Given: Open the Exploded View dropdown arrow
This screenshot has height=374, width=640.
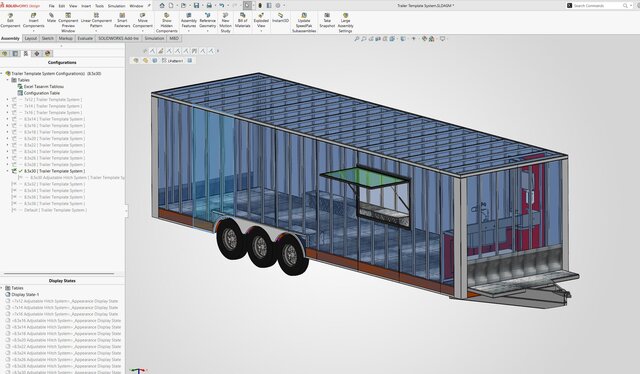Looking at the screenshot, I should [261, 31].
